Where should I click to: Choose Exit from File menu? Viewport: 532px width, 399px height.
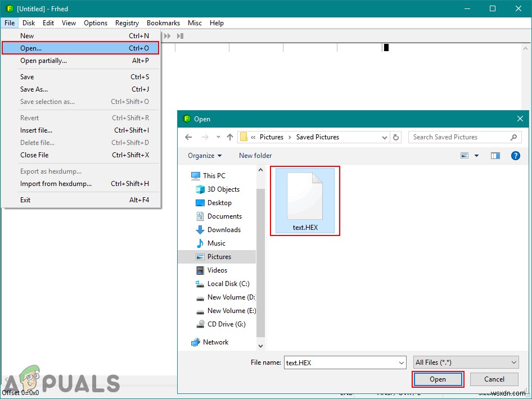pyautogui.click(x=80, y=200)
